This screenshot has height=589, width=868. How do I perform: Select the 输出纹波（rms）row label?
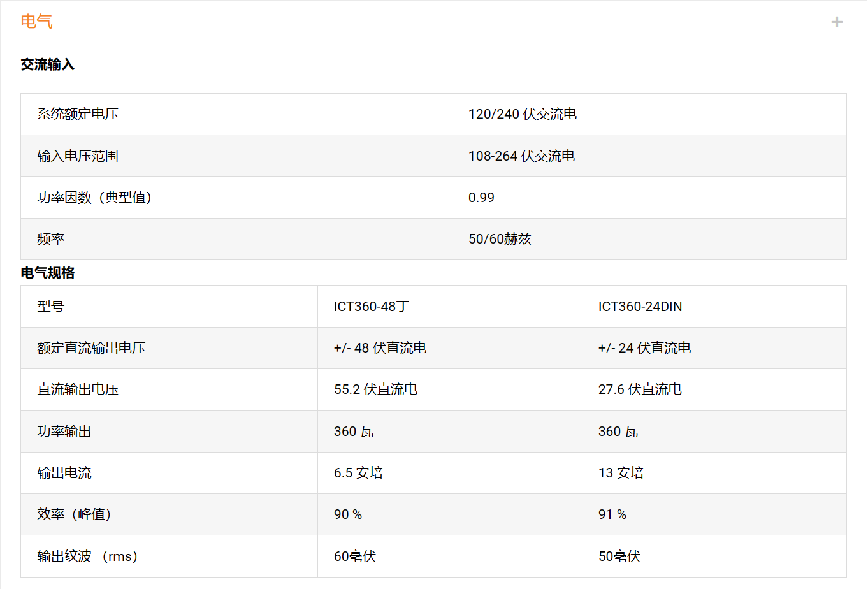click(88, 556)
